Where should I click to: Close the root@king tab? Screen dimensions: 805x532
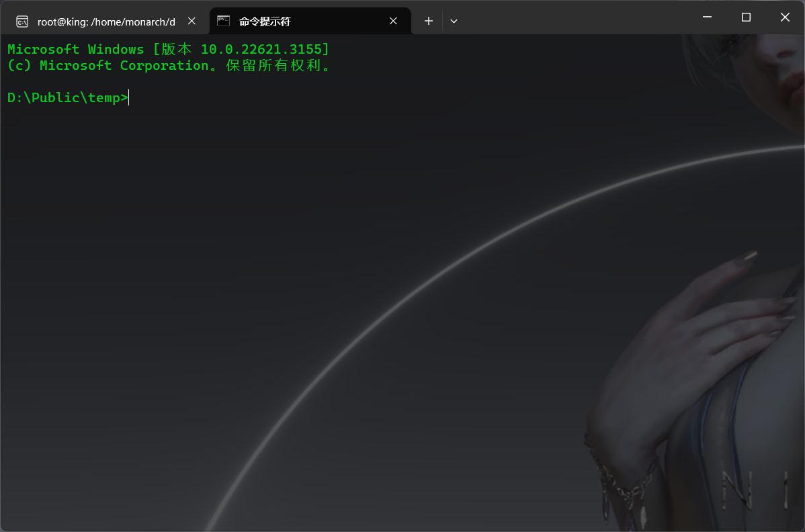pyautogui.click(x=192, y=21)
